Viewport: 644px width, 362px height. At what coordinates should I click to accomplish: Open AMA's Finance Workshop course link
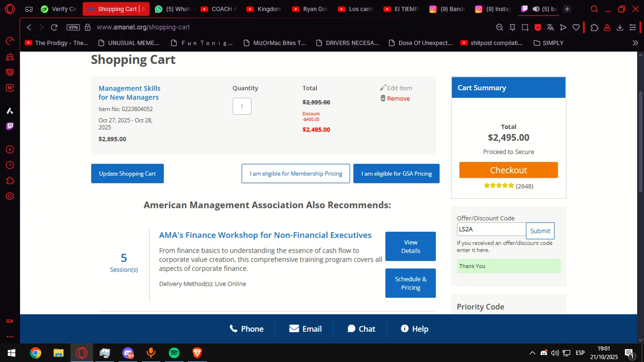pyautogui.click(x=265, y=235)
